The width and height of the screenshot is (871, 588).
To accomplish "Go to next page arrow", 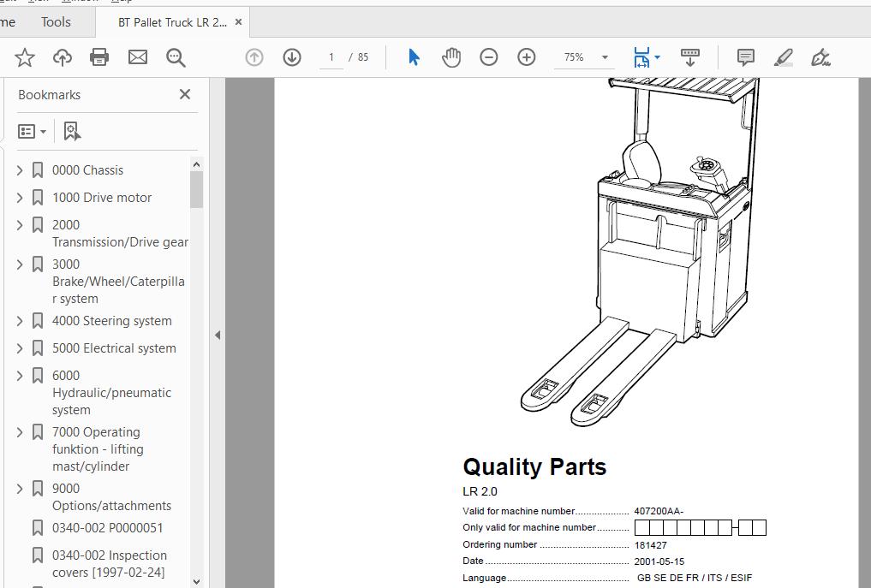I will point(292,57).
